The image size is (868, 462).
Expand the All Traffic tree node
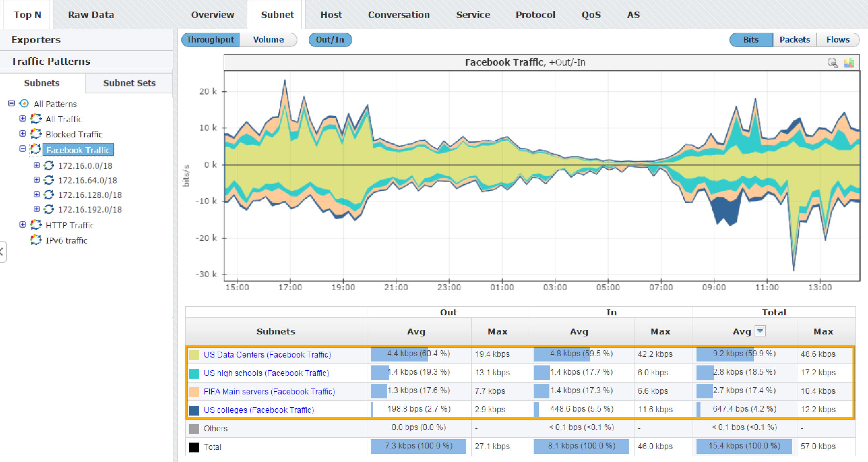pyautogui.click(x=22, y=119)
